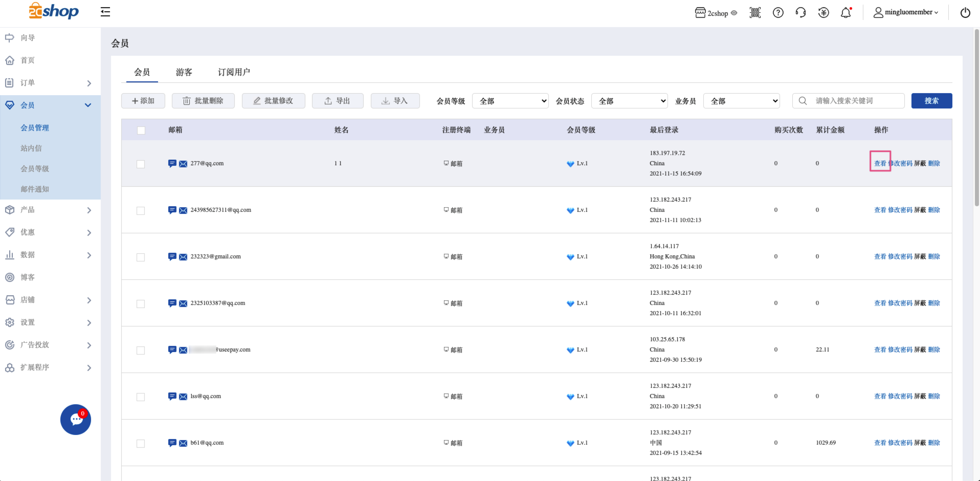The height and width of the screenshot is (481, 980).
Task: Check the row for 2325103387@qq.com
Action: (x=140, y=304)
